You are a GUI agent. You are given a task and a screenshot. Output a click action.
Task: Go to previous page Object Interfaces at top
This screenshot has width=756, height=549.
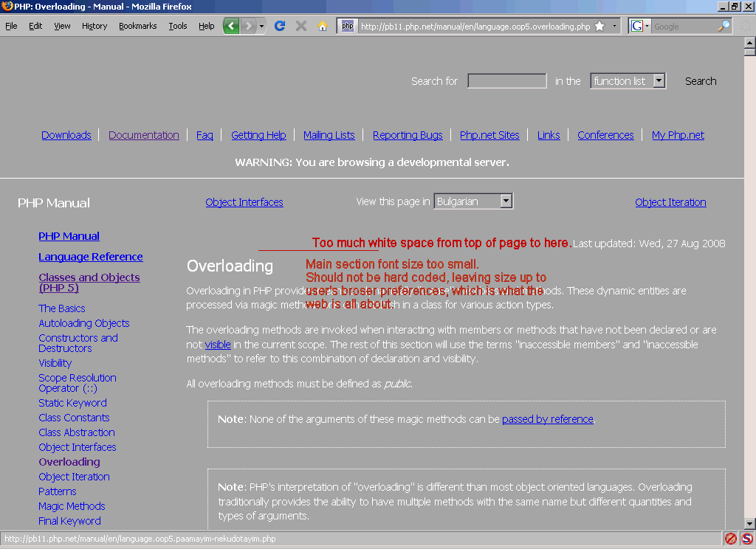[244, 202]
